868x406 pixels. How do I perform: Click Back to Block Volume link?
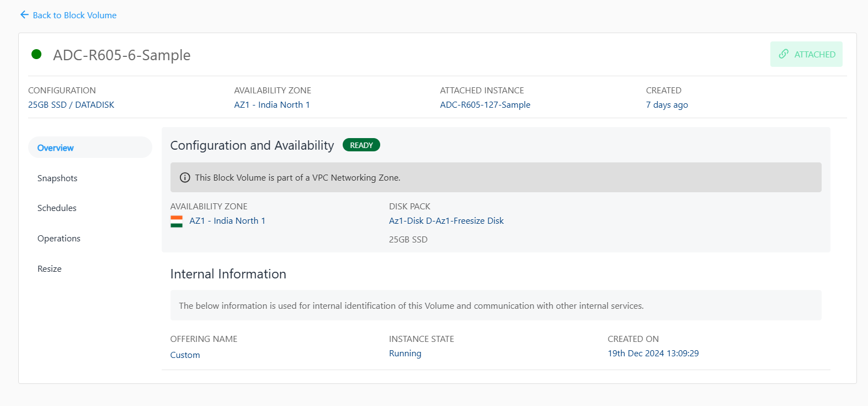pos(74,15)
